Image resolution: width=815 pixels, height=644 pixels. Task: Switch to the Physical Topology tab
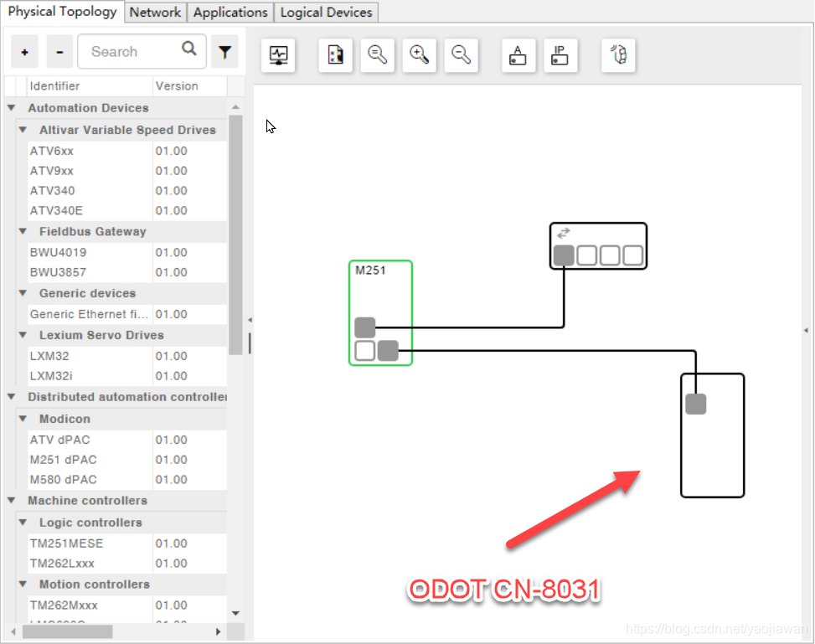pyautogui.click(x=62, y=12)
